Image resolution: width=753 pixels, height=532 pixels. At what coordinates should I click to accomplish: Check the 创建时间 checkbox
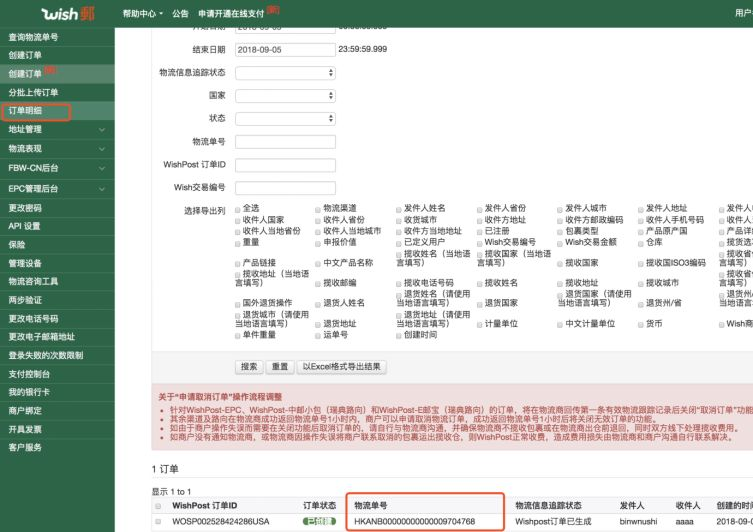(399, 336)
